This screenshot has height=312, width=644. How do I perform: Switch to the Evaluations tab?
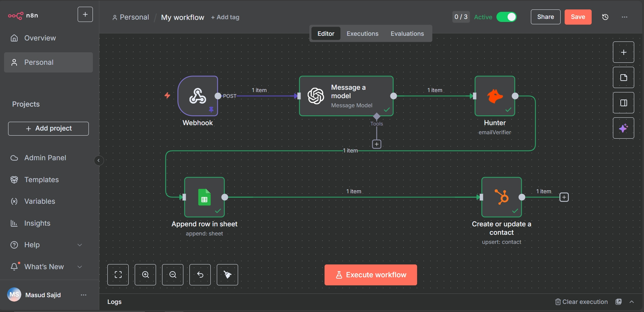pyautogui.click(x=407, y=34)
